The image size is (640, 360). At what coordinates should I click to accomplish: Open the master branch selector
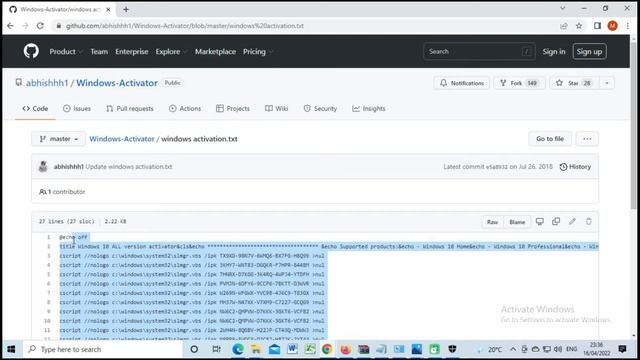[x=58, y=139]
